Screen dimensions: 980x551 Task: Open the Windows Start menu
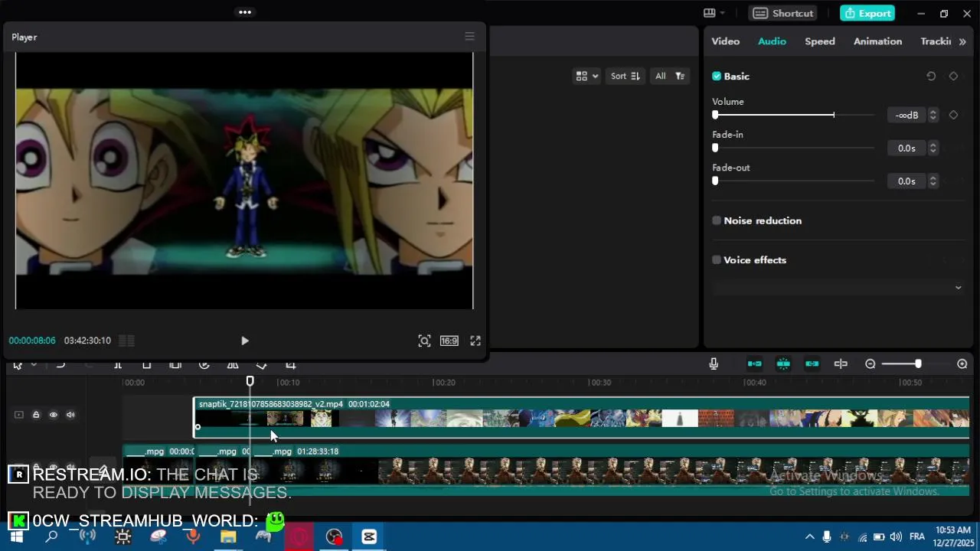click(x=16, y=536)
